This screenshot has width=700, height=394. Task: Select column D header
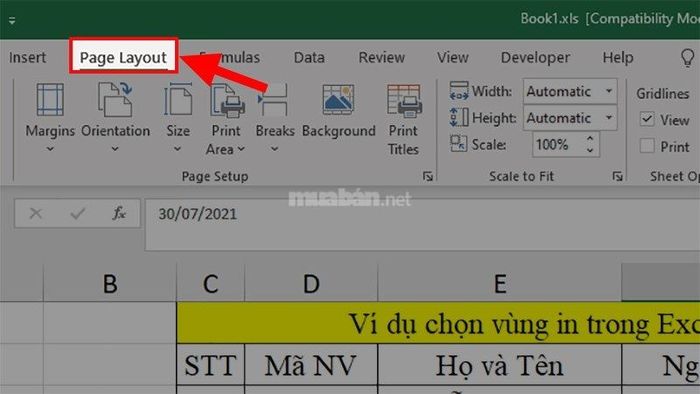(311, 283)
